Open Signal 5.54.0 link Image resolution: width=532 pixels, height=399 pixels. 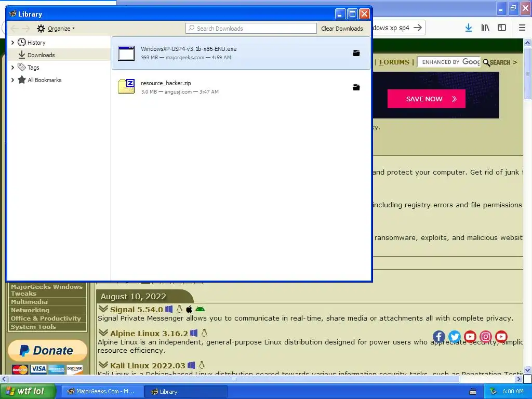coord(137,310)
